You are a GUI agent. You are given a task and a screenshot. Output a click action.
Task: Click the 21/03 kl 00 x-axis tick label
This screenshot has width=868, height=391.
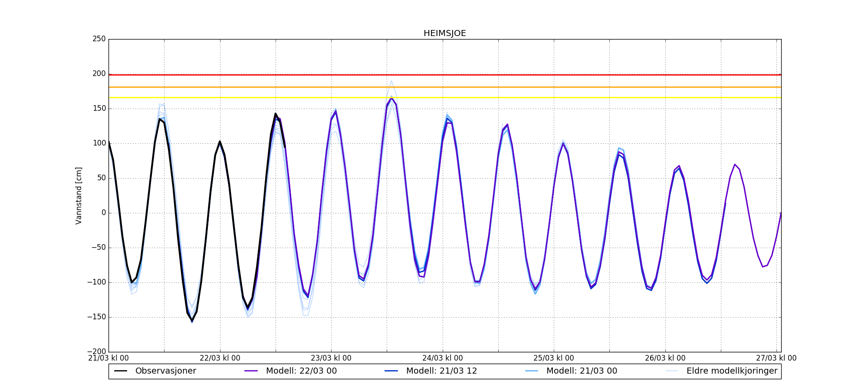[108, 358]
